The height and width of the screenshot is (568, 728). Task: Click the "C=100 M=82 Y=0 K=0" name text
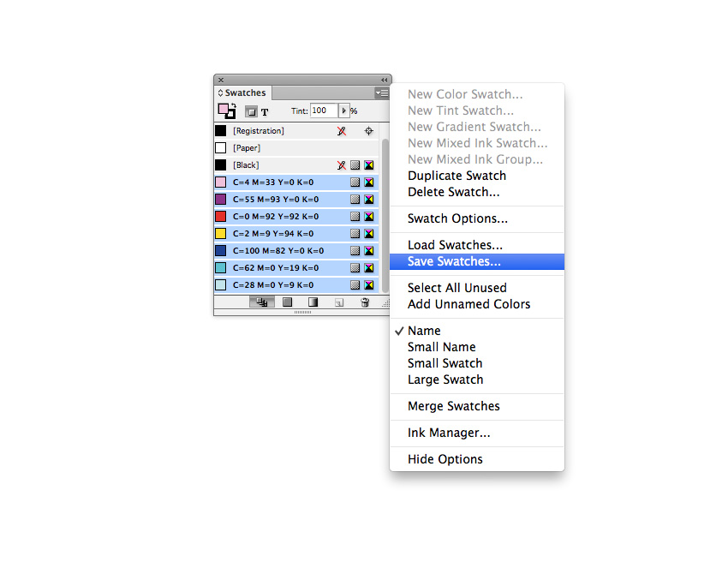pos(278,251)
